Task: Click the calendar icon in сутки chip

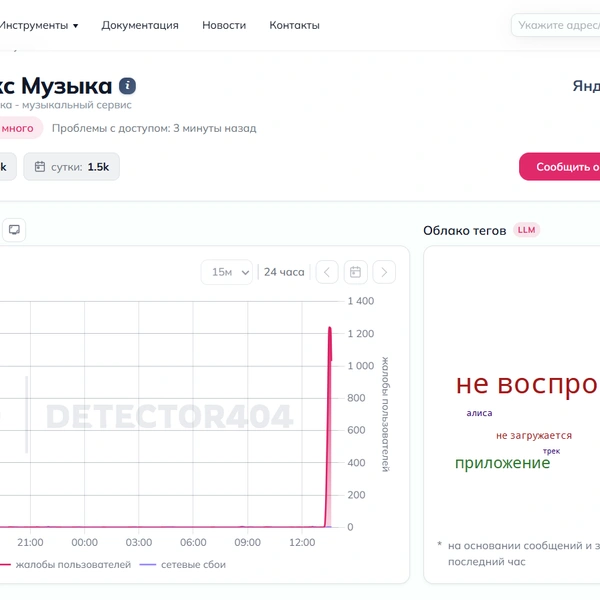Action: tap(40, 167)
